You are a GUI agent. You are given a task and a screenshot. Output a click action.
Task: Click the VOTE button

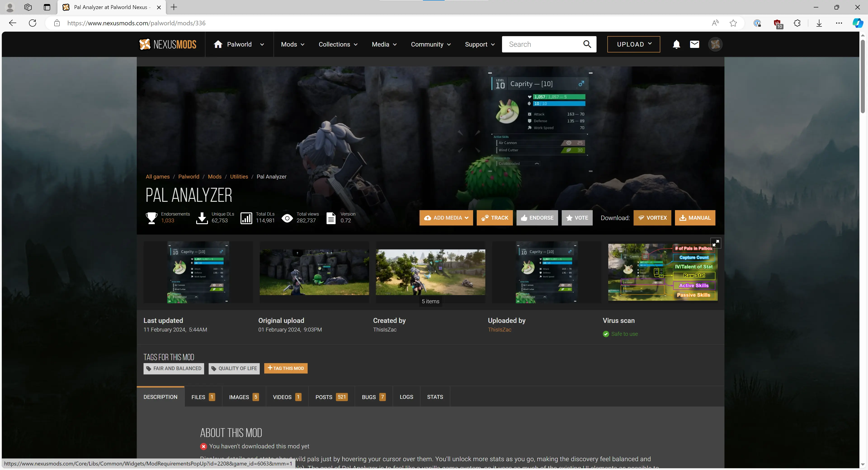(577, 218)
